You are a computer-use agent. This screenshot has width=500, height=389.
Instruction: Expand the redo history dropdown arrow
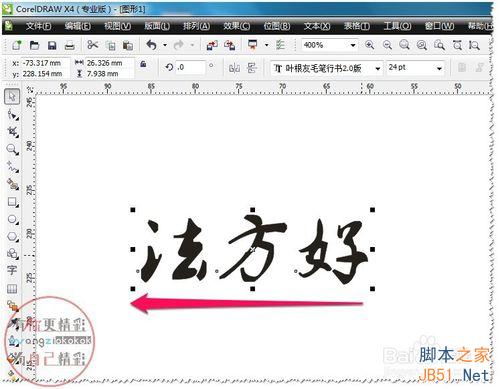click(x=192, y=45)
